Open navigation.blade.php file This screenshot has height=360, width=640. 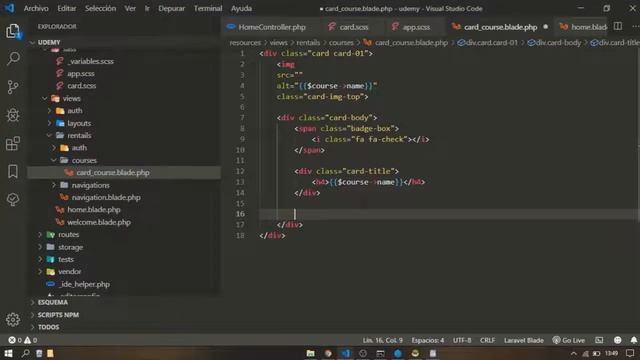[x=106, y=197]
